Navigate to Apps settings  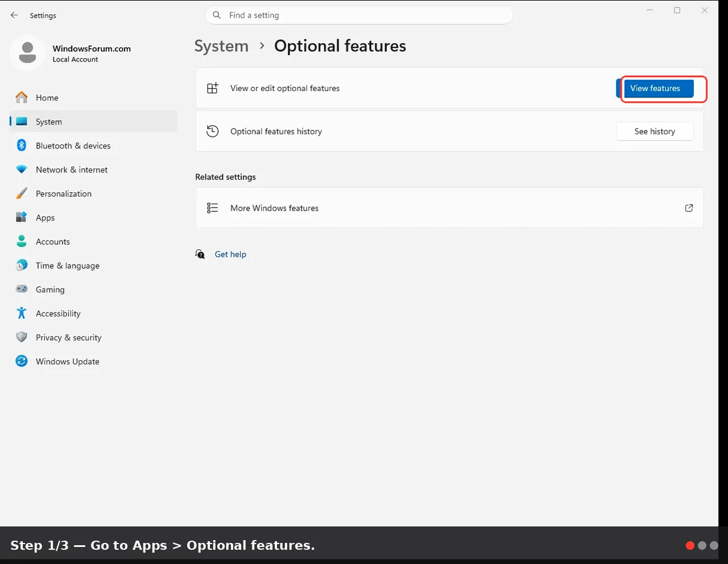93,217
